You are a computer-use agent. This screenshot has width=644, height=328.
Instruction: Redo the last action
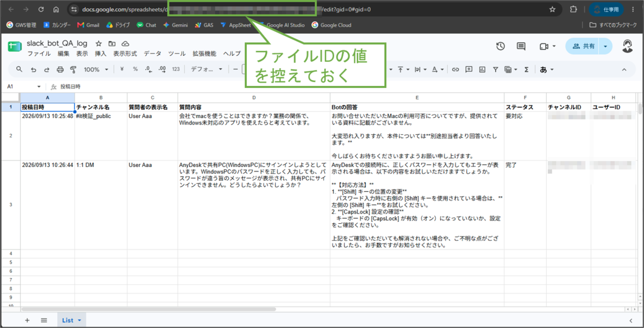[x=47, y=69]
